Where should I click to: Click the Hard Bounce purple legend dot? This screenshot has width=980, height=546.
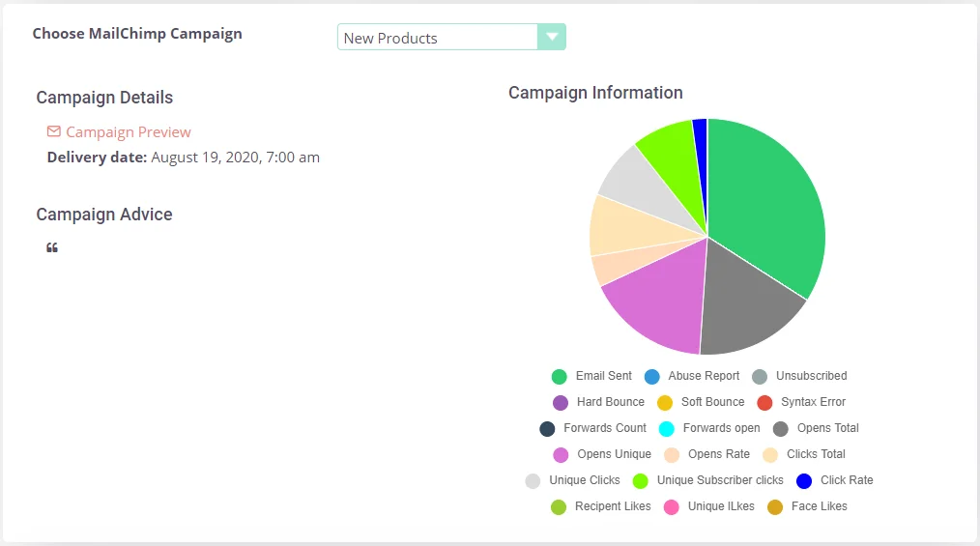pyautogui.click(x=561, y=403)
